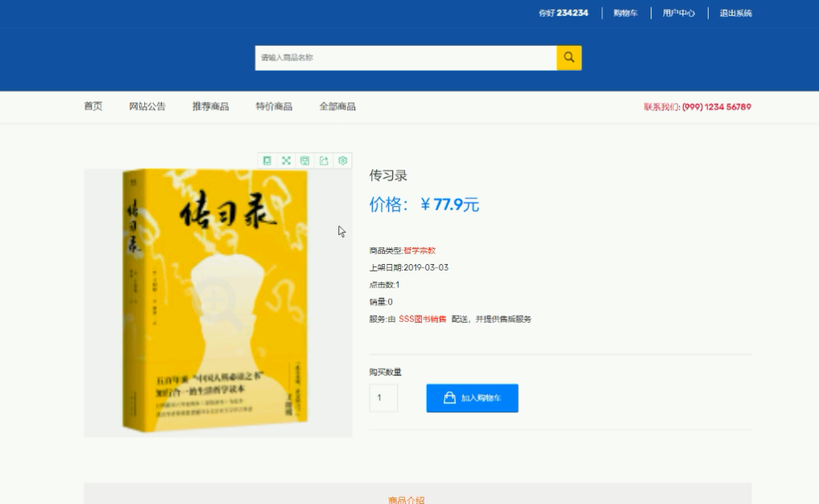Click 退出系统 to log out
The height and width of the screenshot is (504, 819).
click(735, 13)
